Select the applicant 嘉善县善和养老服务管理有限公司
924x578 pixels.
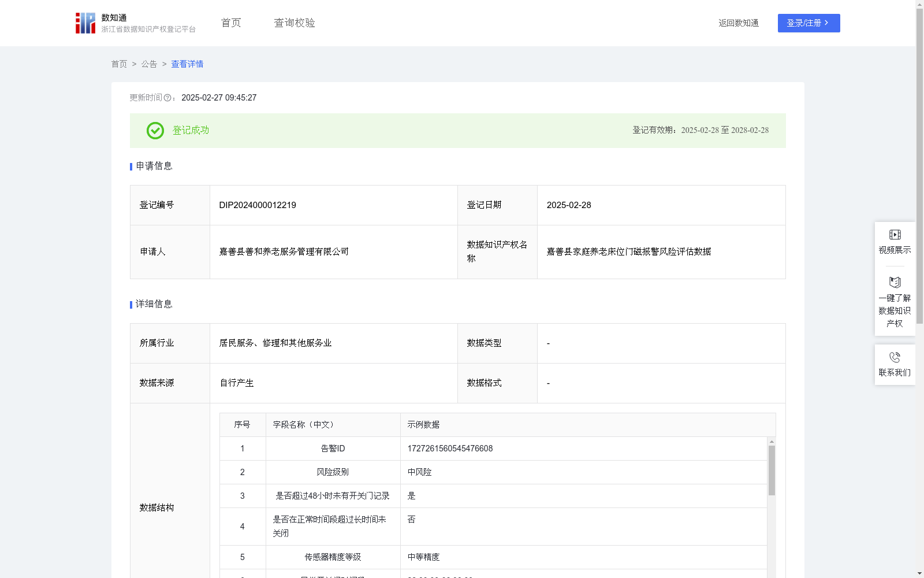click(284, 252)
